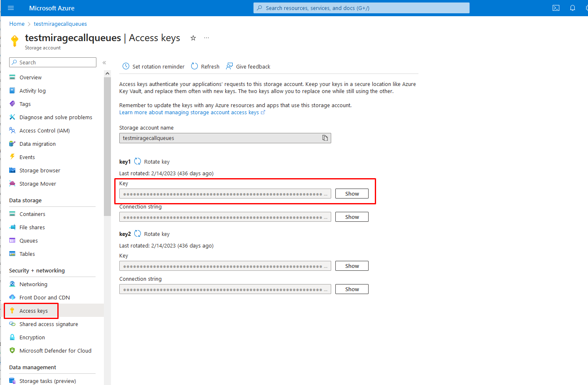Click the Events lightning icon
588x385 pixels.
pyautogui.click(x=12, y=157)
